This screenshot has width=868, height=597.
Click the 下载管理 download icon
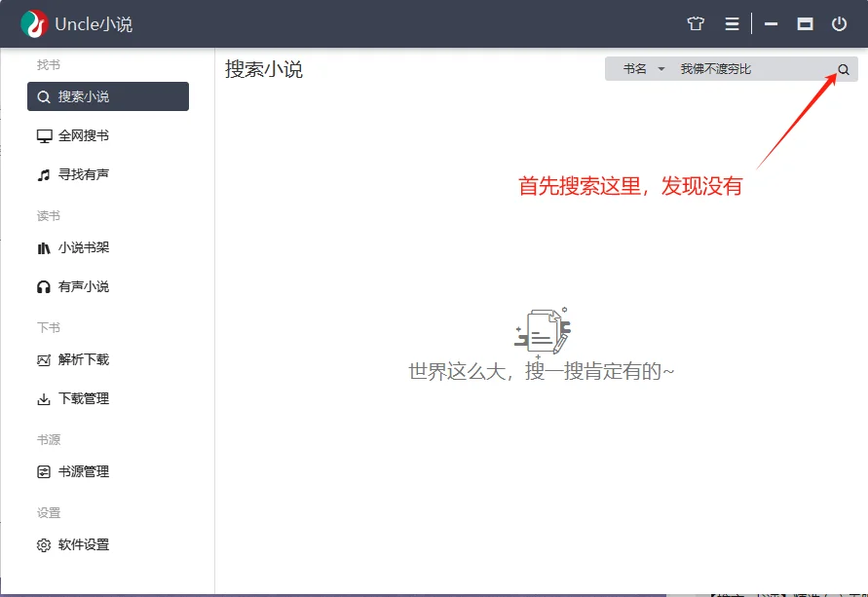pyautogui.click(x=44, y=398)
